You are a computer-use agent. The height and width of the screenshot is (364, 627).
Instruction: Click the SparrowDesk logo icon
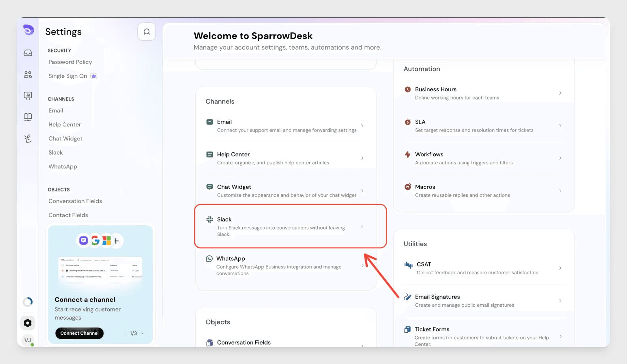28,30
